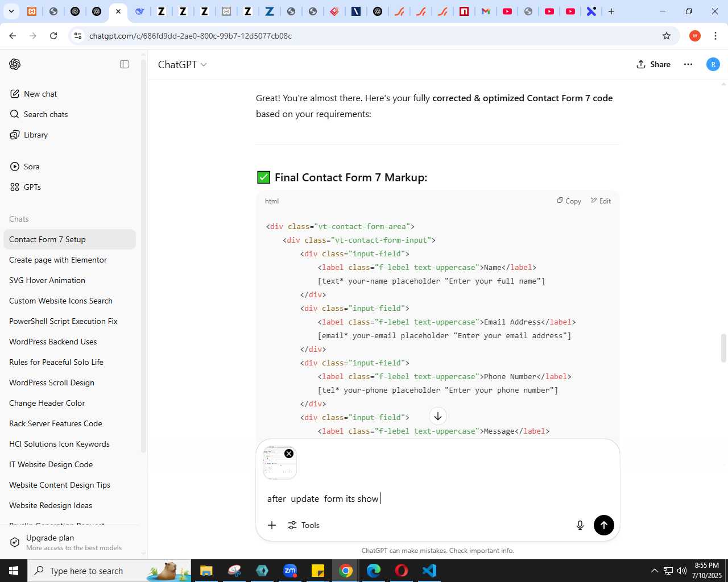The width and height of the screenshot is (728, 582).
Task: Open Visual Studio Code from the taskbar
Action: [429, 571]
